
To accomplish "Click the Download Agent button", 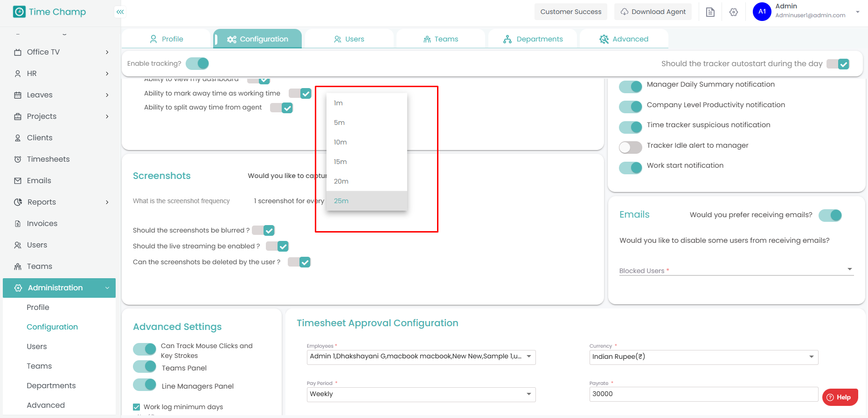I will (653, 12).
